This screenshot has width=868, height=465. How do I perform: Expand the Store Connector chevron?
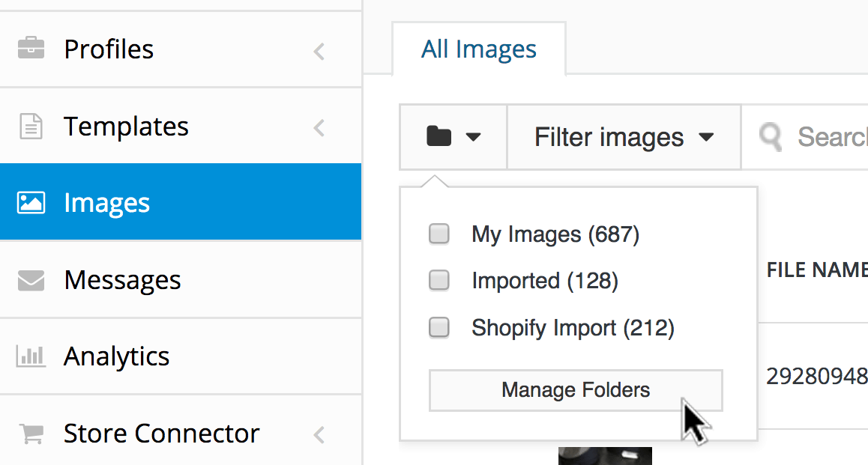pyautogui.click(x=319, y=434)
